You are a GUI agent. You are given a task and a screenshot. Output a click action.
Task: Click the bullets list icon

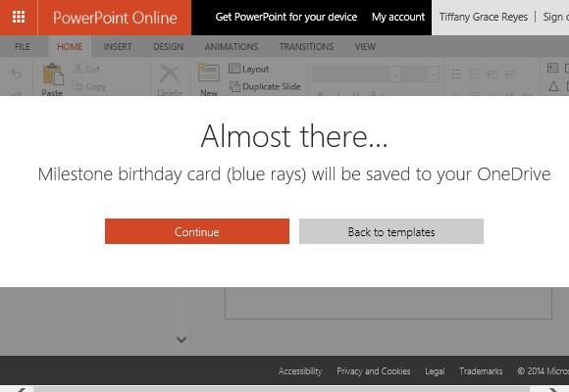(457, 73)
